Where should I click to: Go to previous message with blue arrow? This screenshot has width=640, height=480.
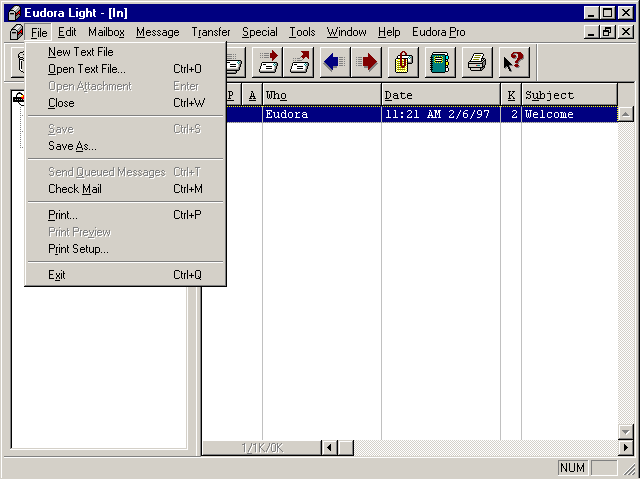pos(335,62)
